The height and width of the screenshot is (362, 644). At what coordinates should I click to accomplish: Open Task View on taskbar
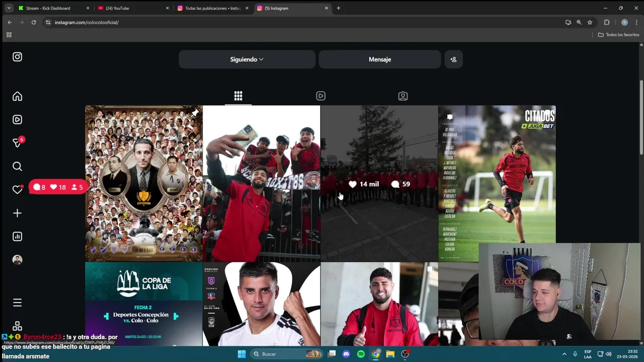[332, 354]
